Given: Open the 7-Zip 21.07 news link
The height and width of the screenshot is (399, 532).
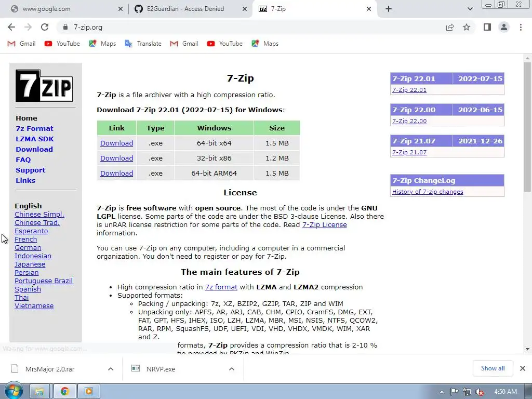Looking at the screenshot, I should (x=409, y=152).
